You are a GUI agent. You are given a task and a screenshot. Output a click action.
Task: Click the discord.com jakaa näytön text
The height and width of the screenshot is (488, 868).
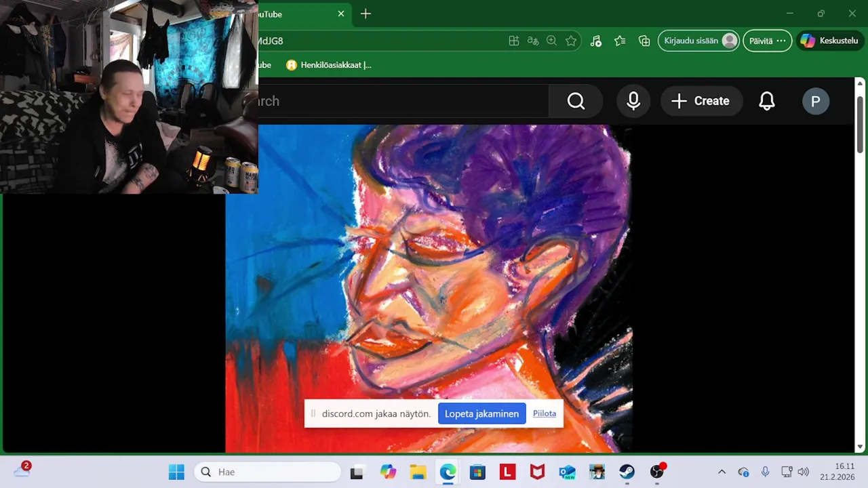tap(376, 413)
